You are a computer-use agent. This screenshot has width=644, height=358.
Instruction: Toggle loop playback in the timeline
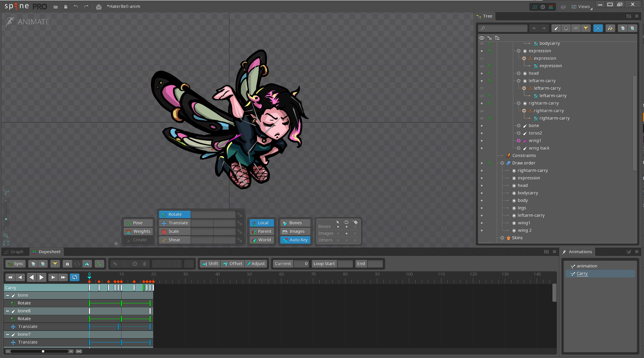[74, 277]
